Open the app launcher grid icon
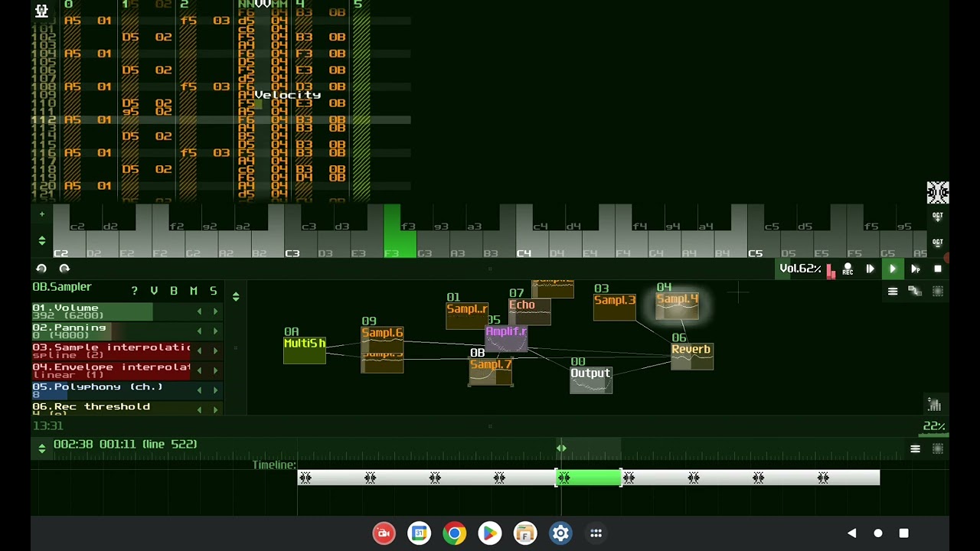980x551 pixels. pos(596,533)
